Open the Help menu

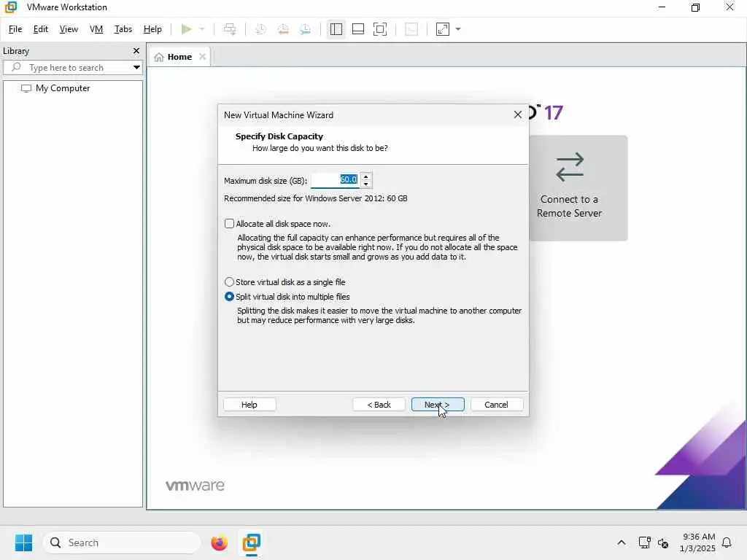[x=152, y=29]
